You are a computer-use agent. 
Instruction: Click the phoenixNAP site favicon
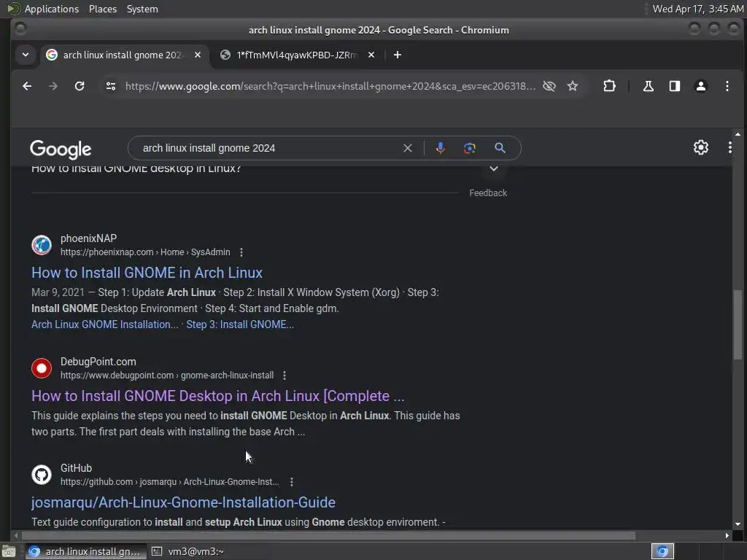click(x=42, y=245)
